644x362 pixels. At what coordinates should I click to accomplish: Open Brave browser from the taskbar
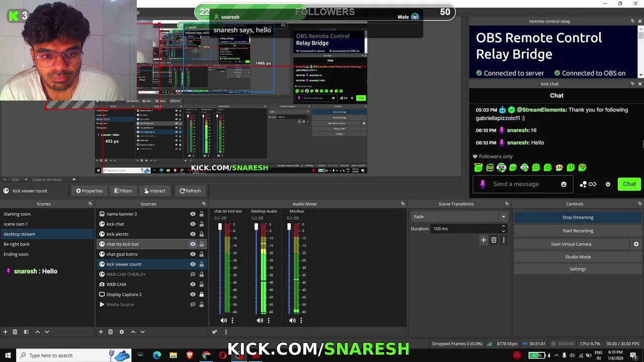tap(190, 355)
